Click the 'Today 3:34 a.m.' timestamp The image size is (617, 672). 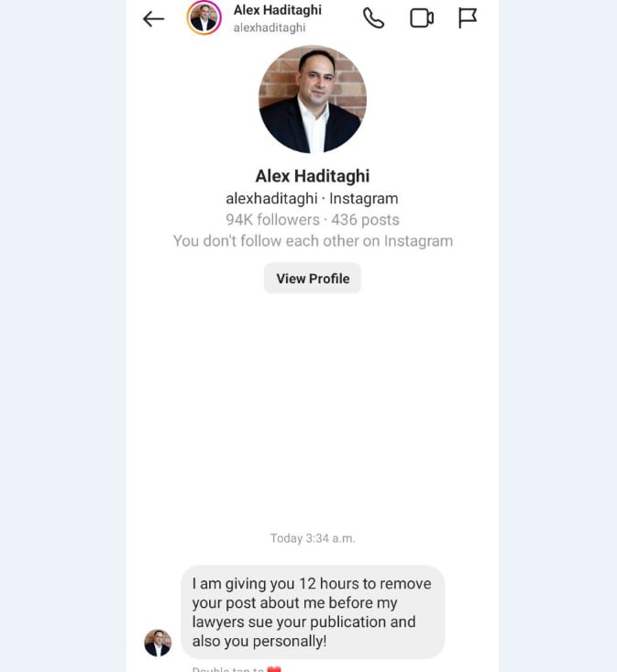pos(313,538)
